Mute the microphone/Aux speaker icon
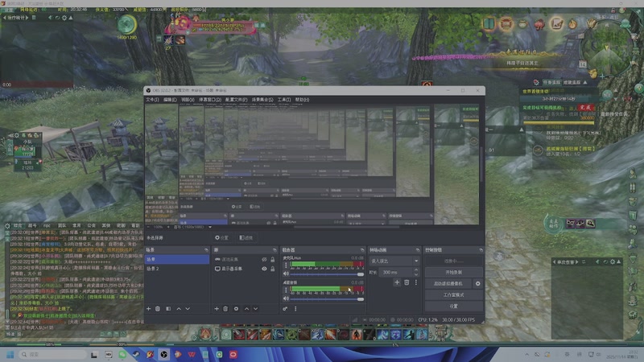This screenshot has width=644, height=362. pos(286,274)
